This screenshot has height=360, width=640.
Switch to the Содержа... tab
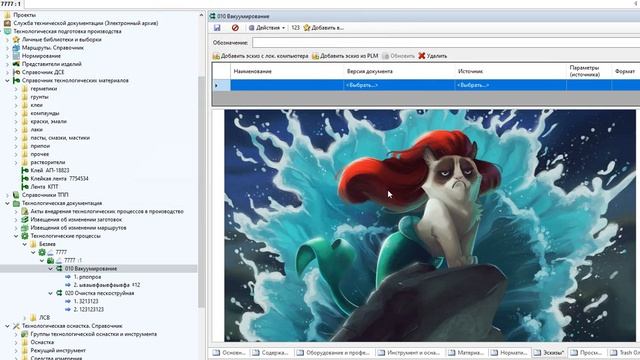click(x=271, y=352)
